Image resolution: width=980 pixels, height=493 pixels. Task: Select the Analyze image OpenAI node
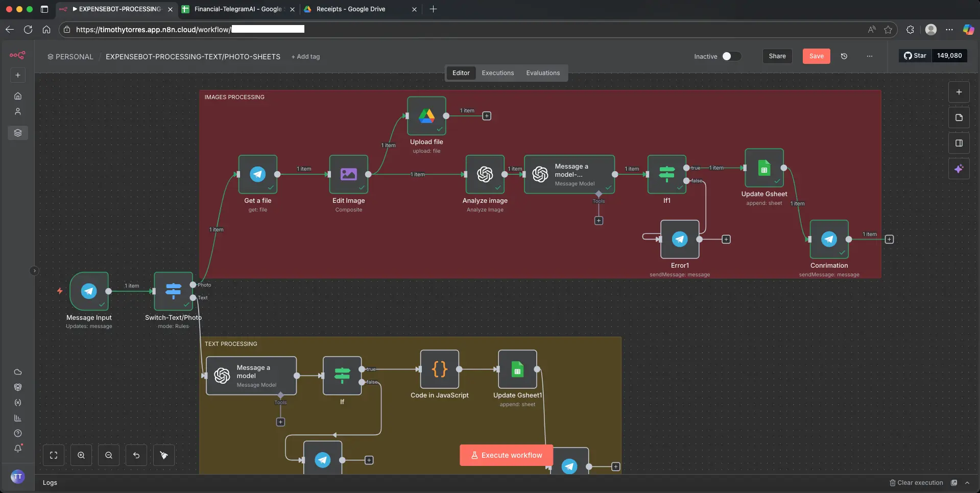(485, 174)
